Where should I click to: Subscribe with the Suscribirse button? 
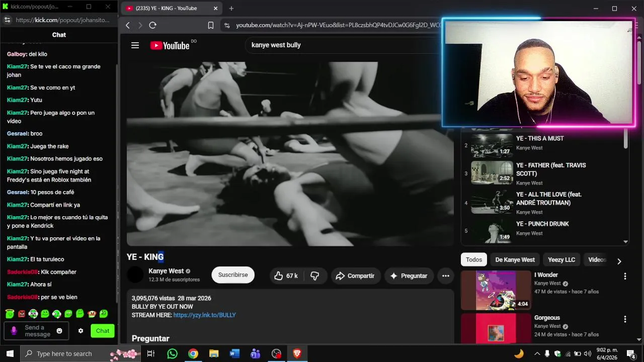coord(233,275)
